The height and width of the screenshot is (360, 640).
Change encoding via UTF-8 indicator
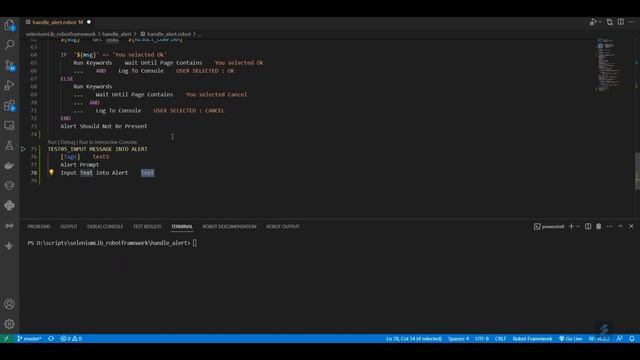[x=482, y=339]
